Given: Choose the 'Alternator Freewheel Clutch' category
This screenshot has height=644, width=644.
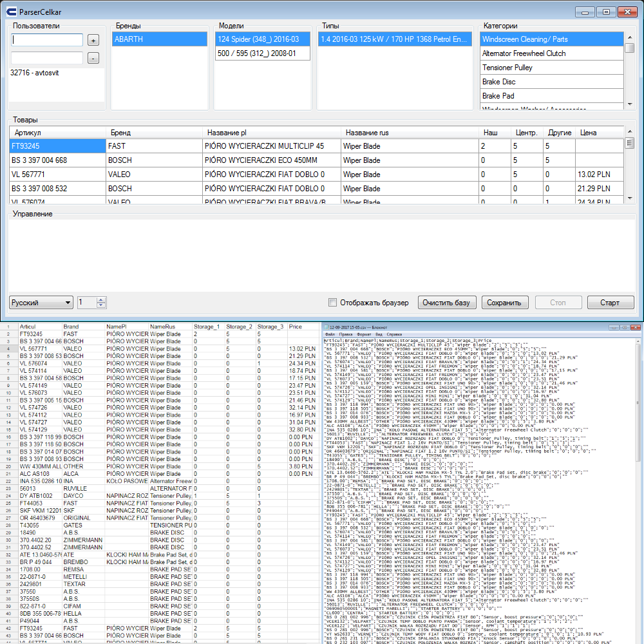Looking at the screenshot, I should 551,53.
